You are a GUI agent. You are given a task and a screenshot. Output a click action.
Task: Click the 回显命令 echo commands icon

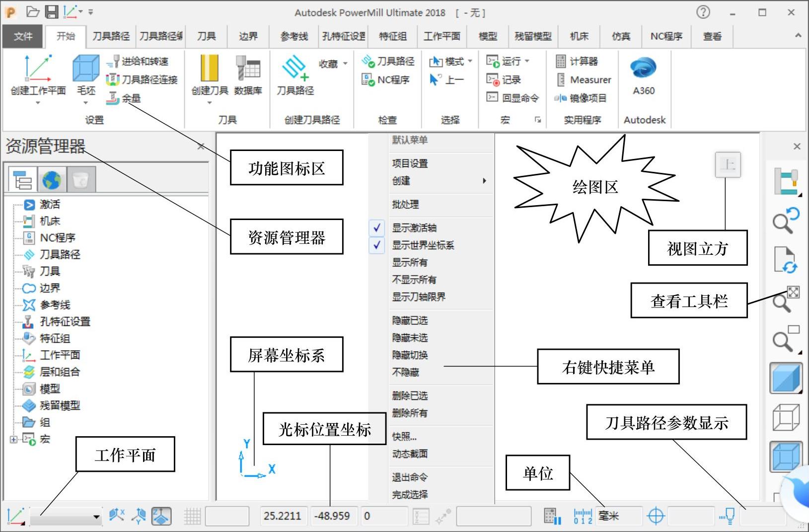pyautogui.click(x=492, y=98)
